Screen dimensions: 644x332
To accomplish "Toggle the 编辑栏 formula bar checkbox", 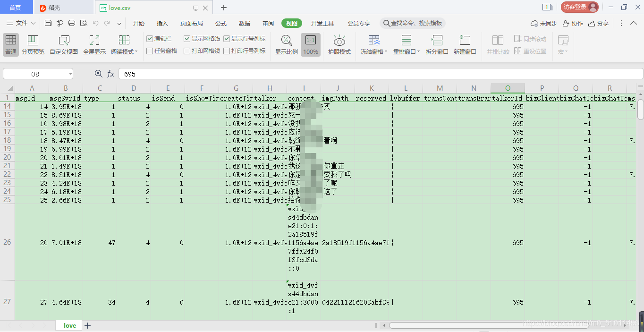I will point(150,39).
